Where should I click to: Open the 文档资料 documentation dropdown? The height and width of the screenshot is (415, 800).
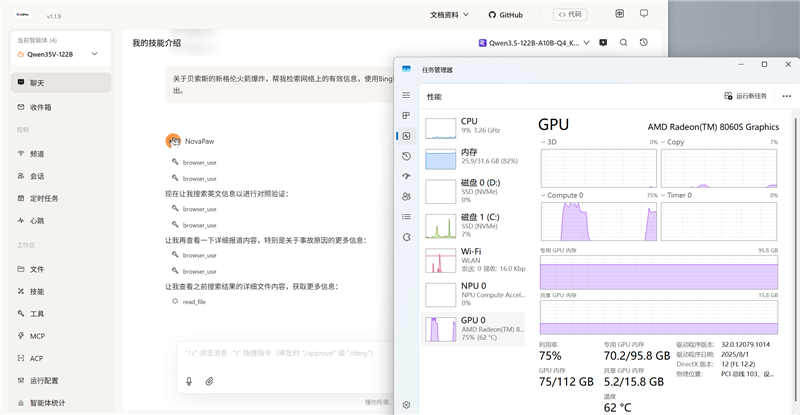click(449, 15)
